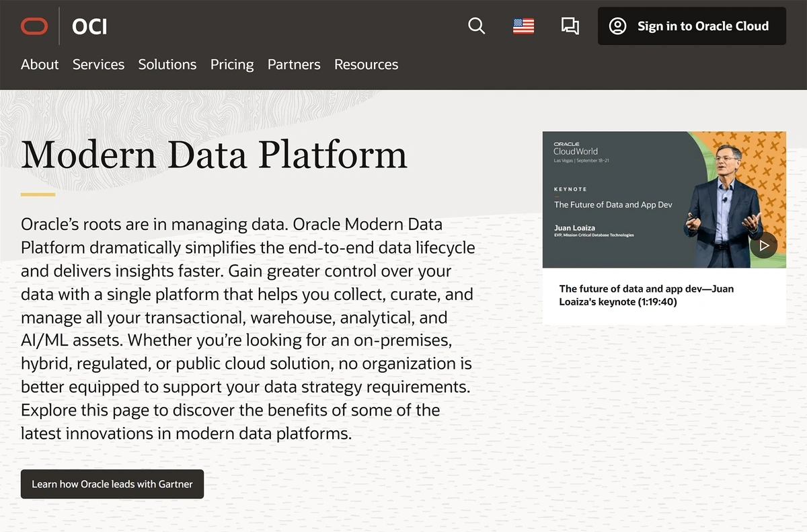
Task: Open the About menu
Action: [40, 65]
